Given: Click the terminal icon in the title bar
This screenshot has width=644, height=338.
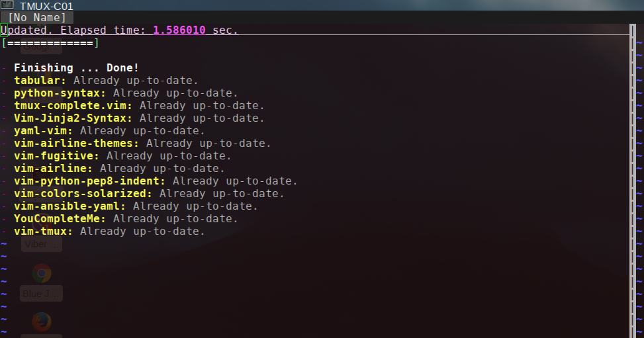Looking at the screenshot, I should [x=9, y=5].
